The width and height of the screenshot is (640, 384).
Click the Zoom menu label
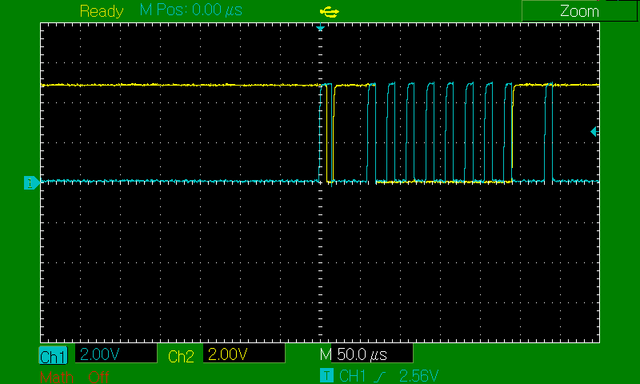pyautogui.click(x=579, y=11)
